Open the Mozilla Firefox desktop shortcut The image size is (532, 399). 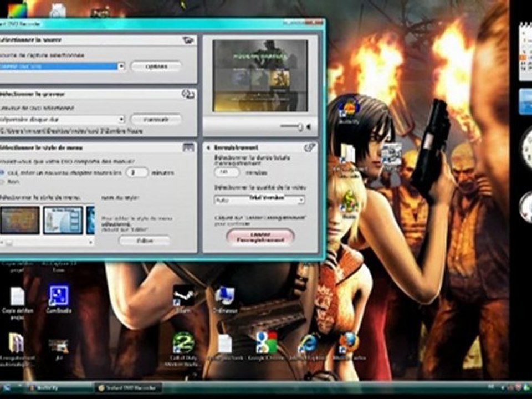pos(349,346)
